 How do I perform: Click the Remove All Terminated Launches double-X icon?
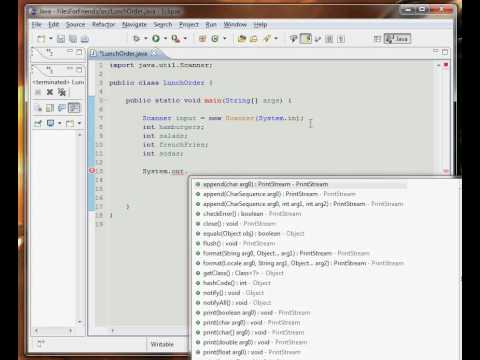[62, 92]
